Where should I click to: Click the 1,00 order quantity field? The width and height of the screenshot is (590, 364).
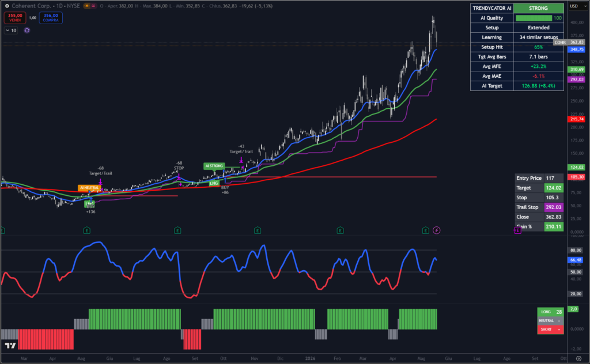pyautogui.click(x=33, y=18)
